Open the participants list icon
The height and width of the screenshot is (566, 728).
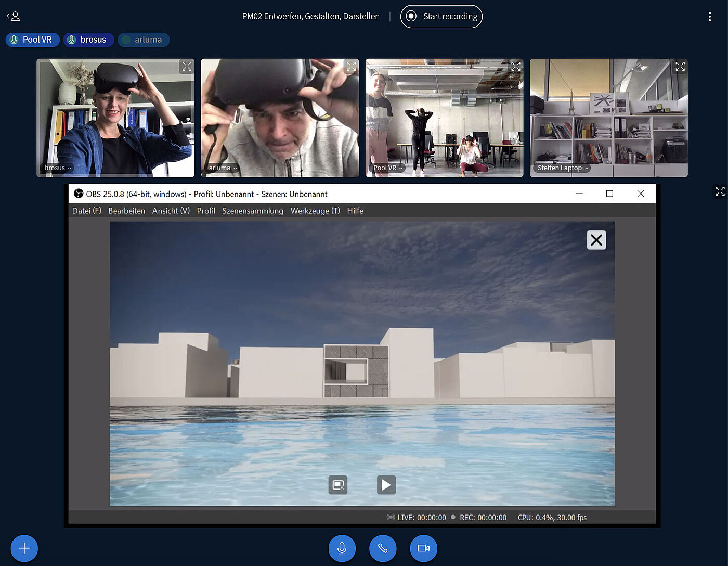[x=14, y=17]
